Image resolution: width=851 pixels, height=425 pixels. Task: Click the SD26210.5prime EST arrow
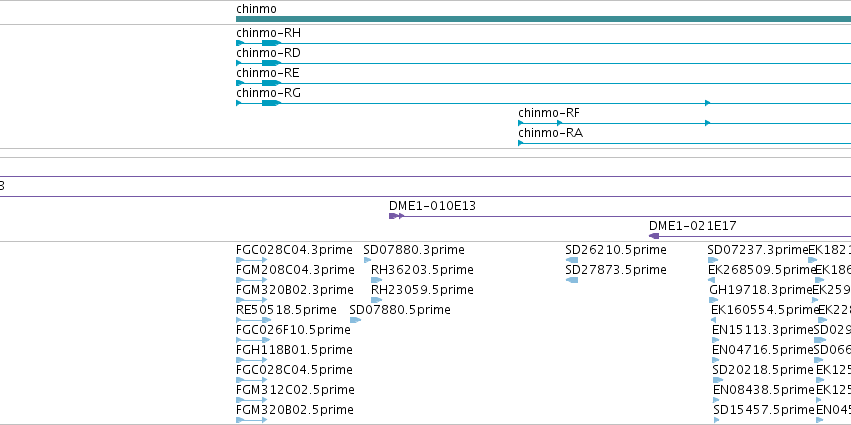pos(572,260)
